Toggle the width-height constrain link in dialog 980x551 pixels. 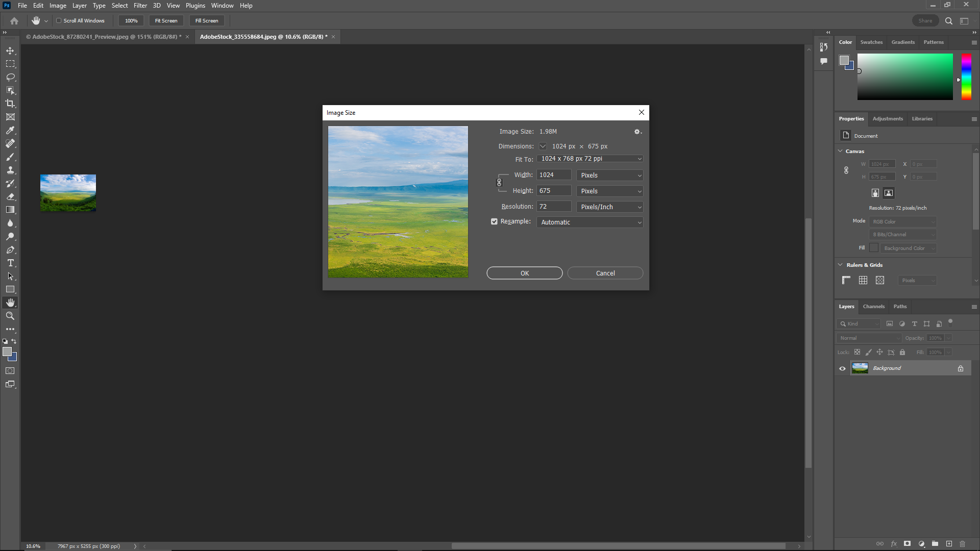coord(499,183)
